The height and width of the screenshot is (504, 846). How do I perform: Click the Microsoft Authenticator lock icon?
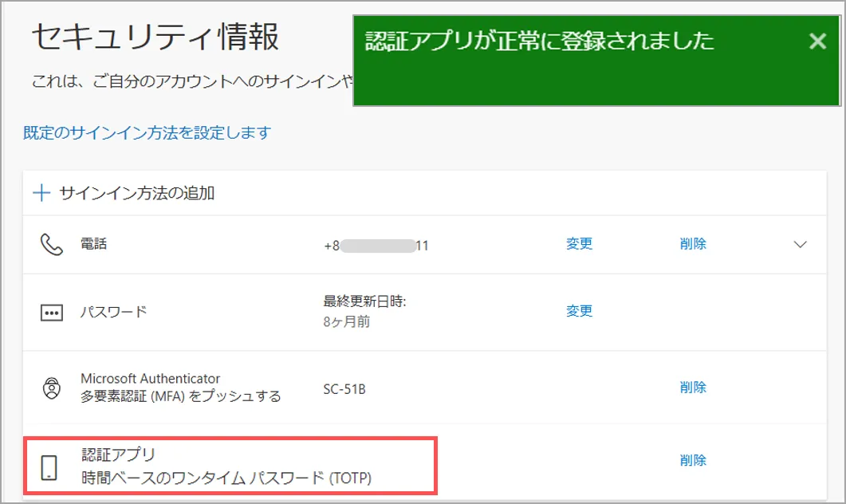[x=51, y=388]
